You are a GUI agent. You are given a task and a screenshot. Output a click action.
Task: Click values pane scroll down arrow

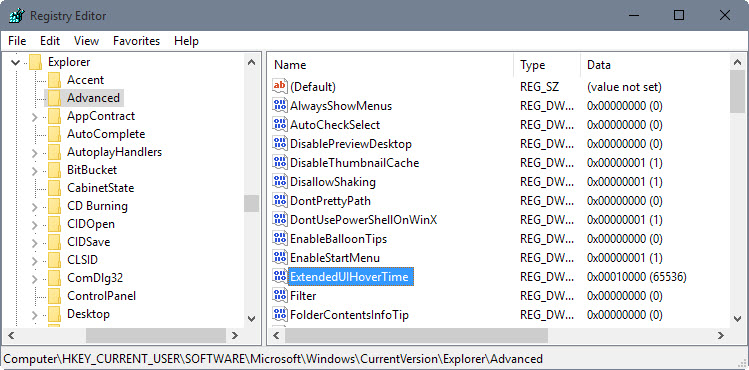(x=738, y=318)
